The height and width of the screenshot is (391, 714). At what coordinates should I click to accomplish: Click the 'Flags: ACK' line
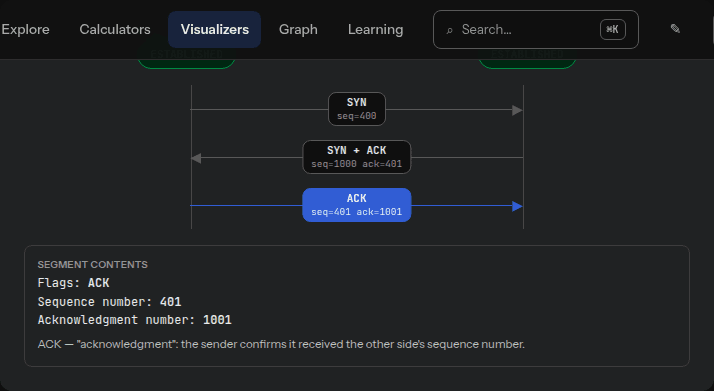73,283
